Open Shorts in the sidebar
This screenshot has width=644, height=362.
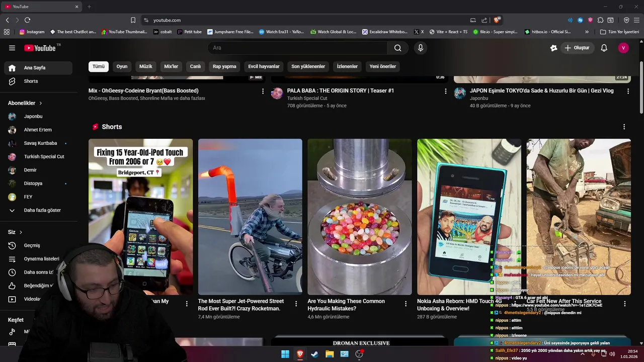pyautogui.click(x=38, y=81)
